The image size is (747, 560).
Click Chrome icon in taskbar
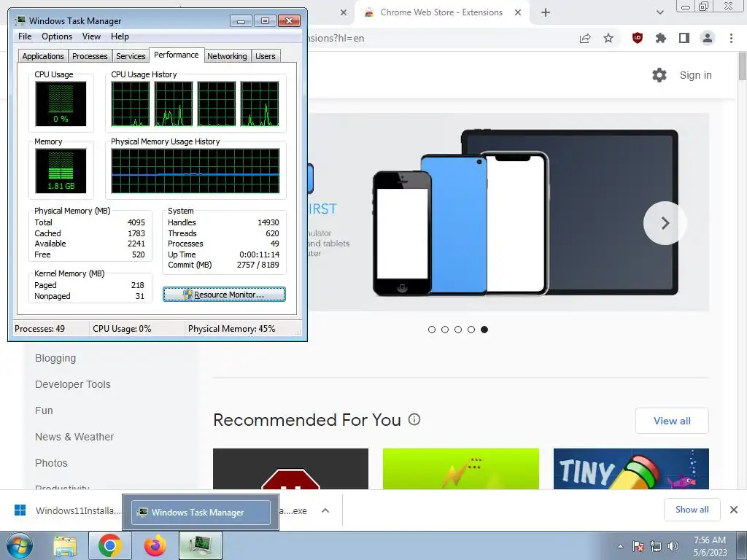(x=110, y=545)
